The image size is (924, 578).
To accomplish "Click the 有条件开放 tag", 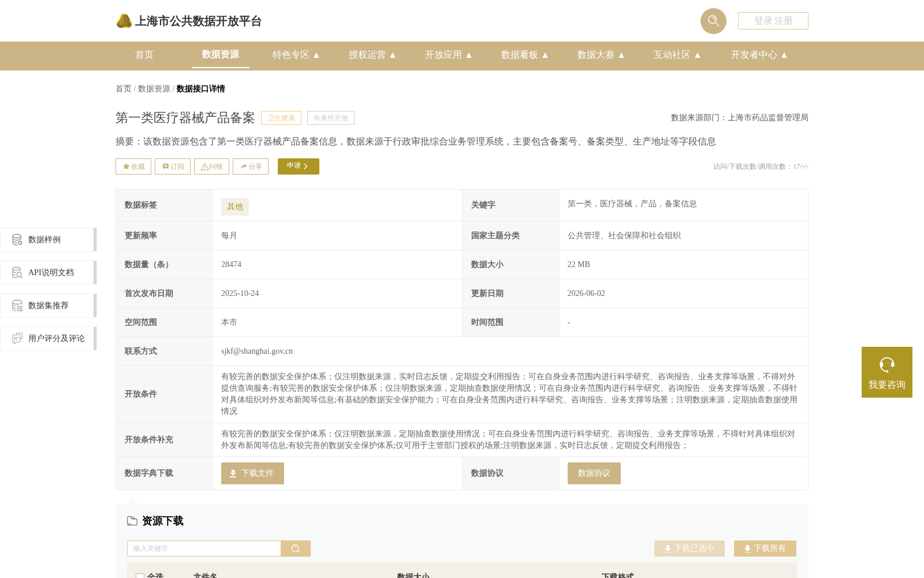I will 331,118.
